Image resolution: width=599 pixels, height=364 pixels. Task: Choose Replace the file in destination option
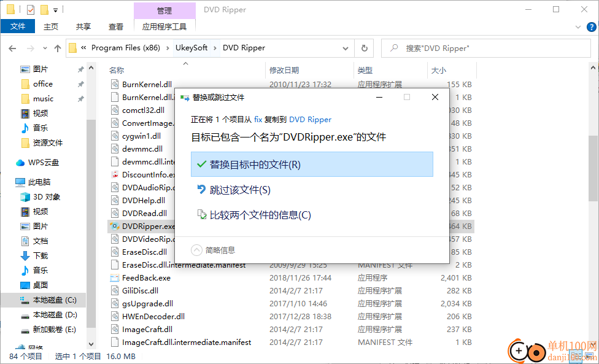(x=312, y=165)
